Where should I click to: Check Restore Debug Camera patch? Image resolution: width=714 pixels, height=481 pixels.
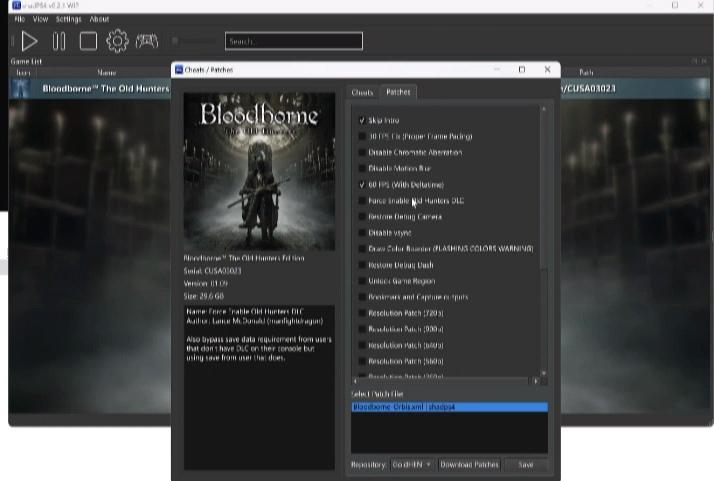tap(362, 216)
